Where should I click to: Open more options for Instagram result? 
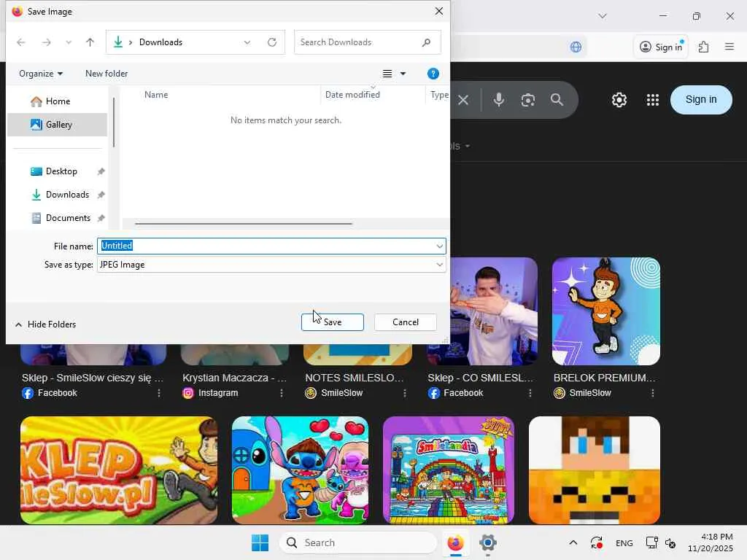(x=282, y=393)
